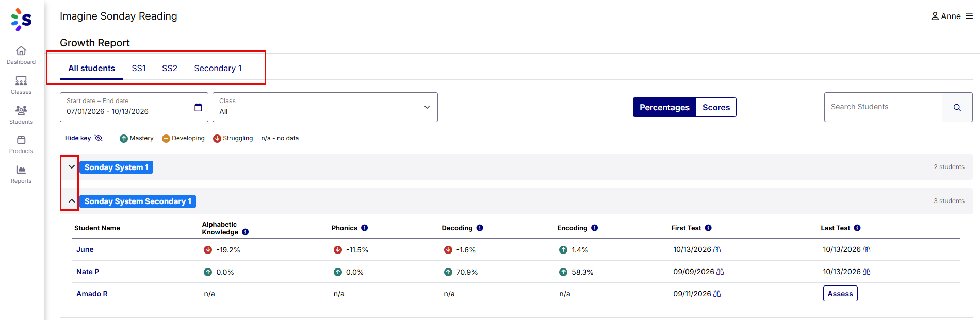This screenshot has height=320, width=980.
Task: Click the Assess button for Amado R
Action: point(840,294)
